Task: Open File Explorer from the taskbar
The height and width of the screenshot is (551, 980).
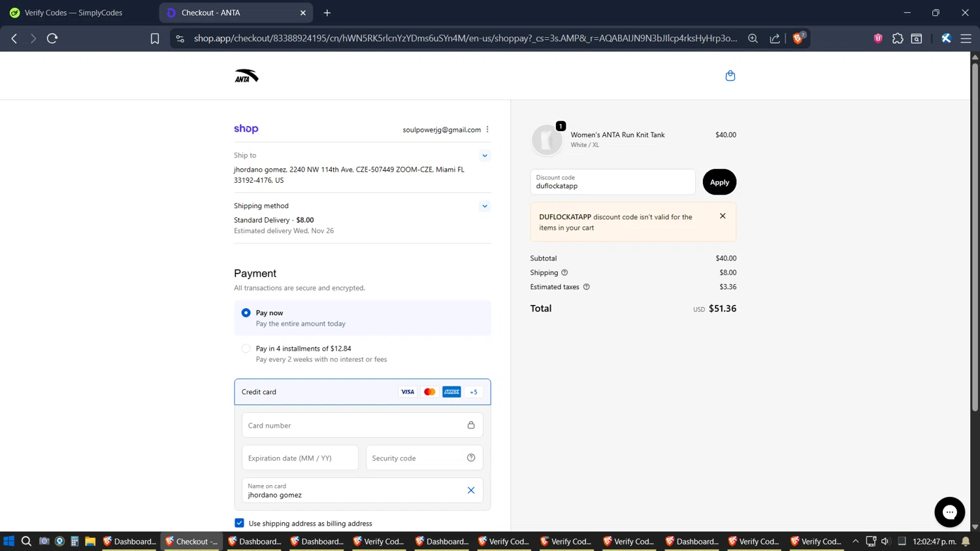Action: tap(90, 541)
